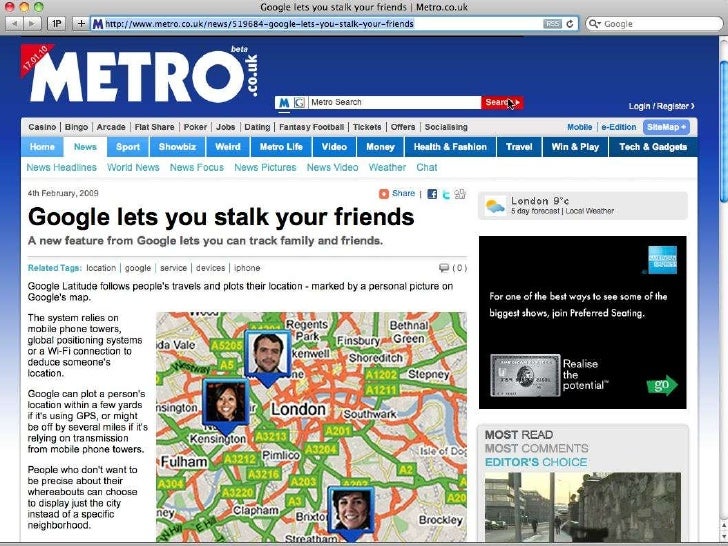Open News Pictures submenu link
Screen dimensions: 728x546
point(265,168)
